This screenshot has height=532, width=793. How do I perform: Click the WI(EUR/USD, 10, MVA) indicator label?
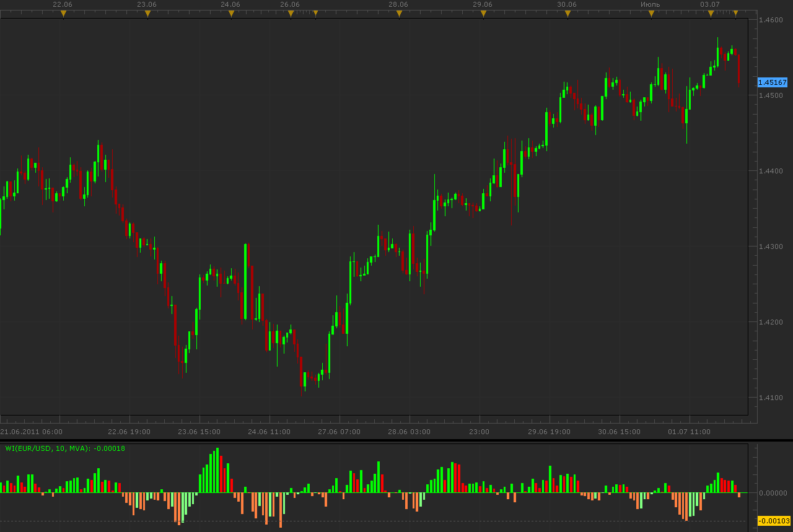tap(65, 448)
